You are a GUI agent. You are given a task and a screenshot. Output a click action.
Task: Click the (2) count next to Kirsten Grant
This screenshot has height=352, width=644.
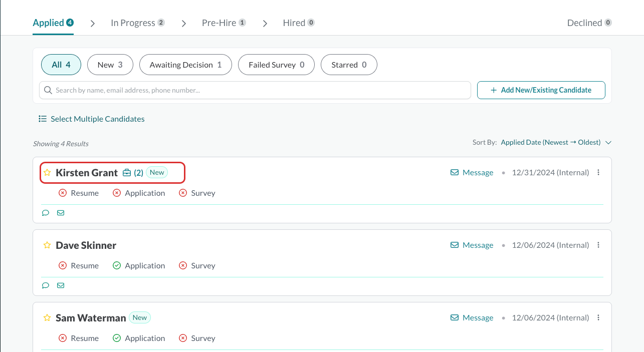(x=139, y=173)
